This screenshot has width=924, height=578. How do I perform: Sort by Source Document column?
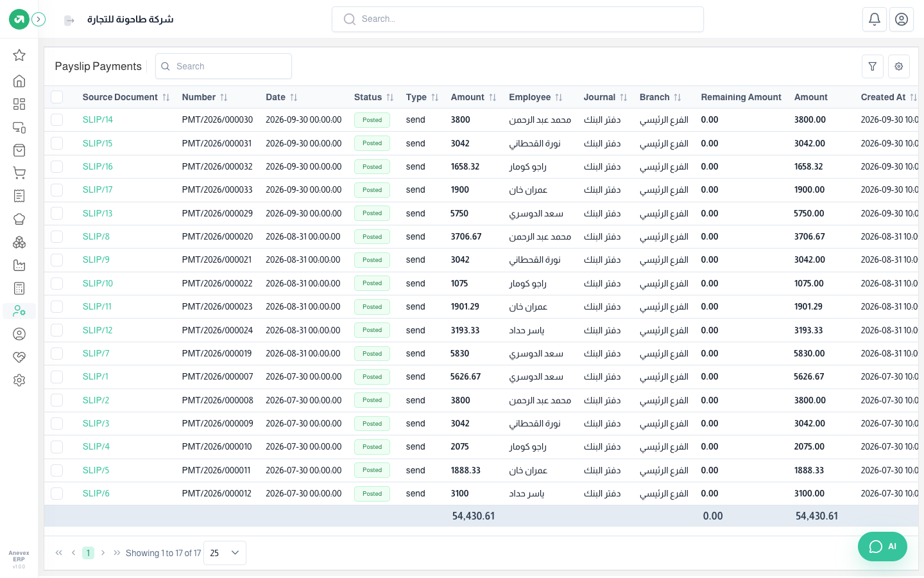(126, 97)
